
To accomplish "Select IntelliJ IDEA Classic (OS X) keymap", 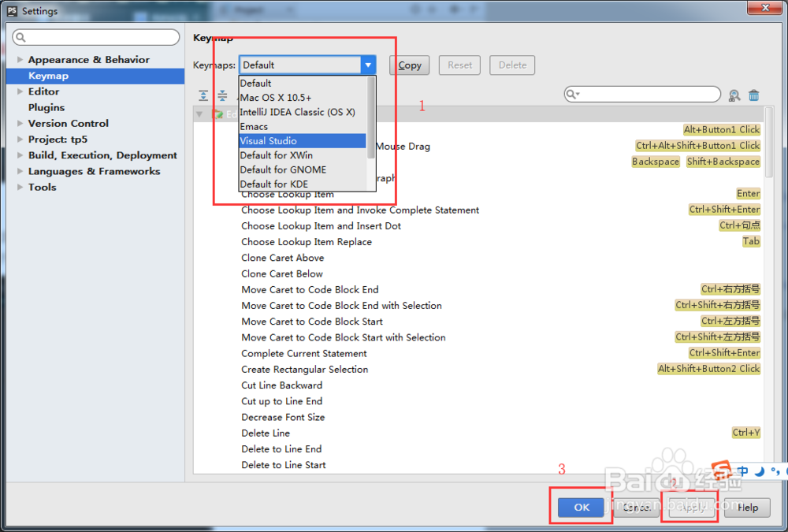I will 303,112.
